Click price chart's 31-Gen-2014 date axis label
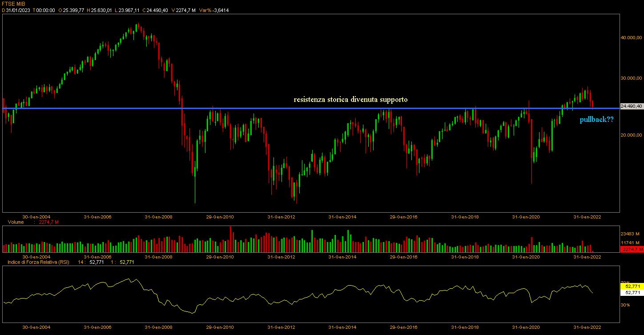 point(342,217)
